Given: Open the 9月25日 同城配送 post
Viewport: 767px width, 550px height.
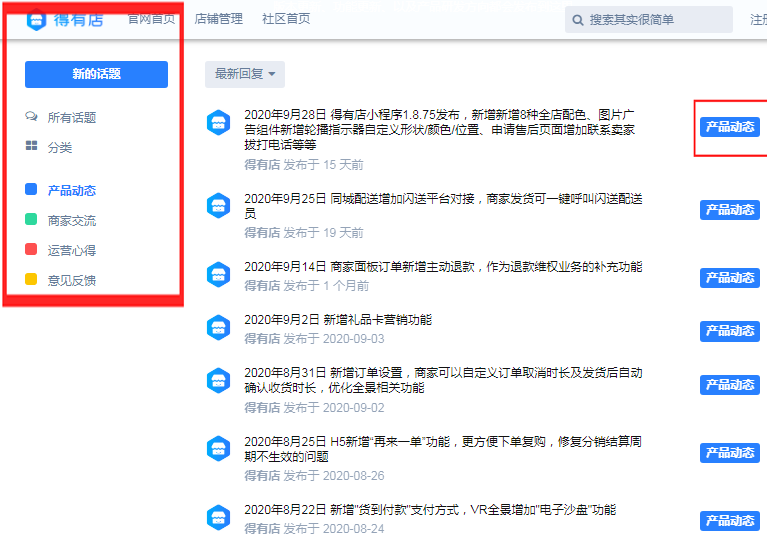Looking at the screenshot, I should 443,206.
